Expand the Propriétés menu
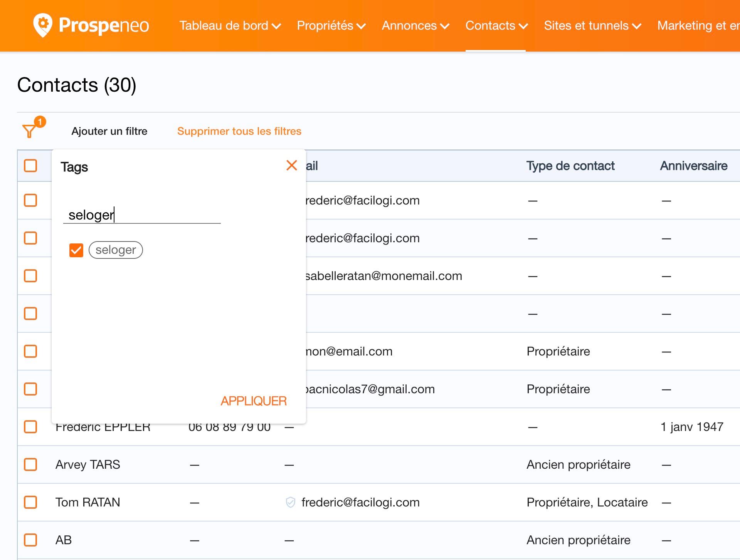The image size is (740, 560). pyautogui.click(x=331, y=25)
